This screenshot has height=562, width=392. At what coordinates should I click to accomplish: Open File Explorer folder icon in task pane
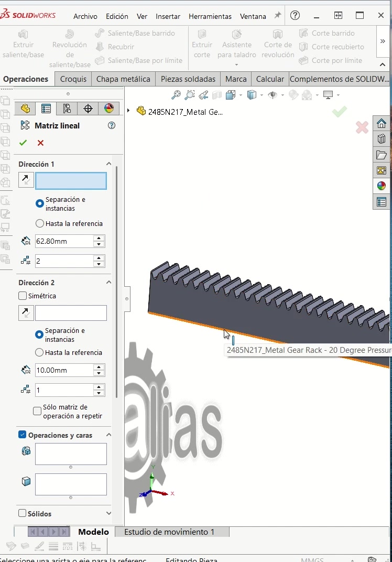(381, 155)
